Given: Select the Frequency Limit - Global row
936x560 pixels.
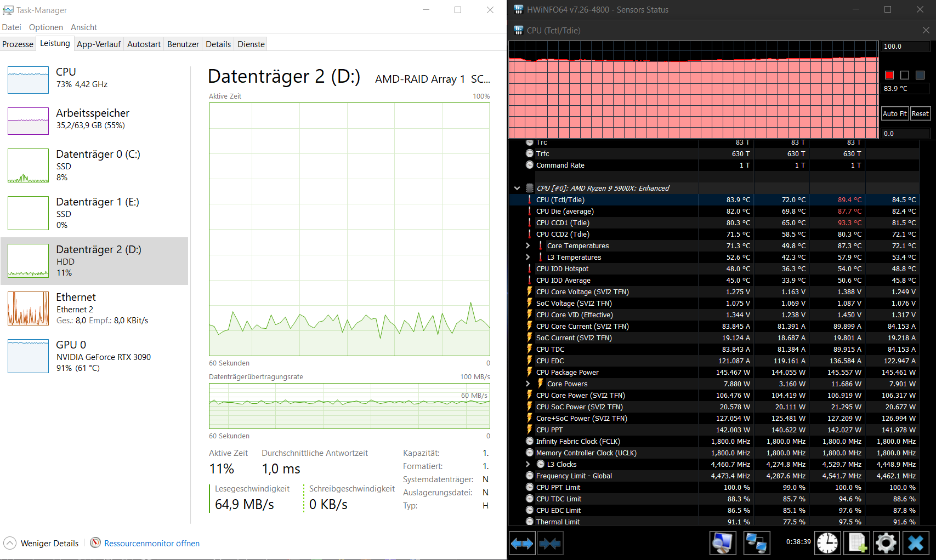Looking at the screenshot, I should [x=714, y=476].
